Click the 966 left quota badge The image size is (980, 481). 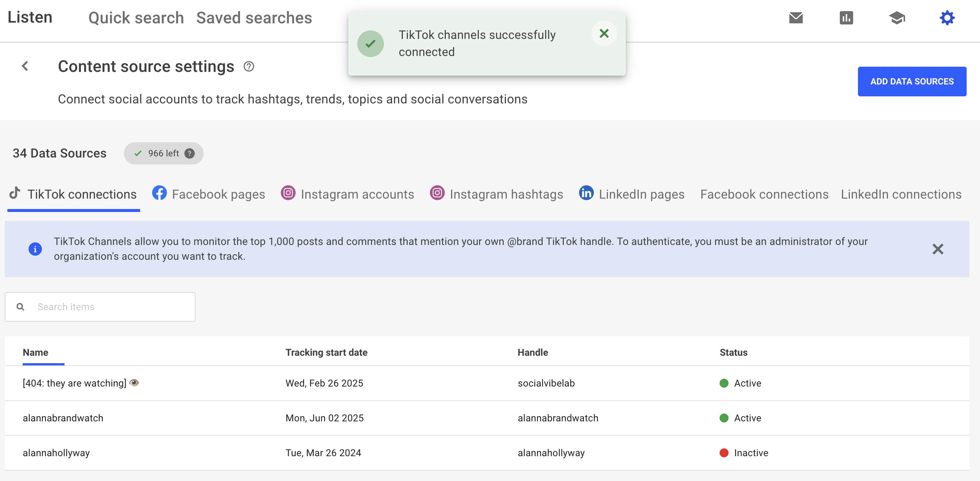point(164,153)
